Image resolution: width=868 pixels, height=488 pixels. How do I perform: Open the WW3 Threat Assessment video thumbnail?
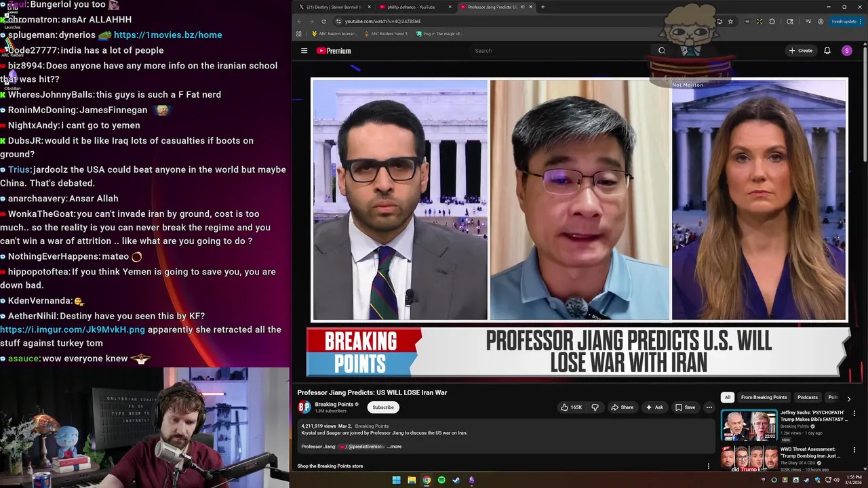tap(749, 458)
